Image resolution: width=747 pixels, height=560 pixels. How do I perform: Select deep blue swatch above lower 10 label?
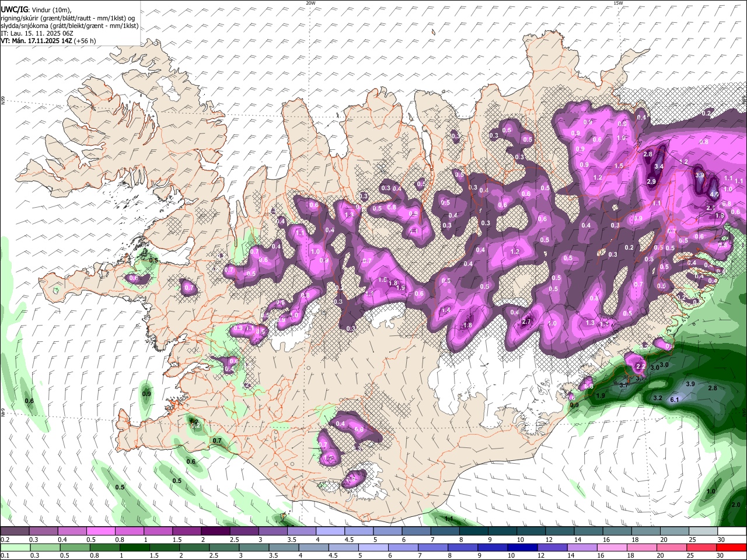tap(522, 548)
